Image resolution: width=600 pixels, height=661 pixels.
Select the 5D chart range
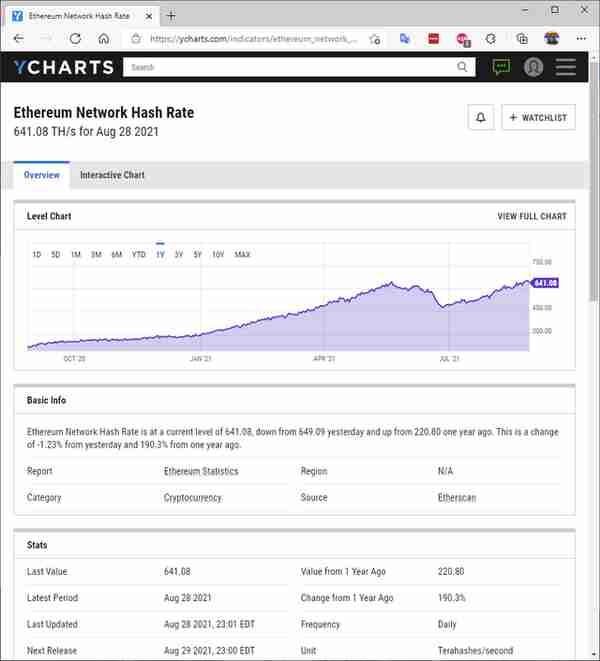pos(55,255)
